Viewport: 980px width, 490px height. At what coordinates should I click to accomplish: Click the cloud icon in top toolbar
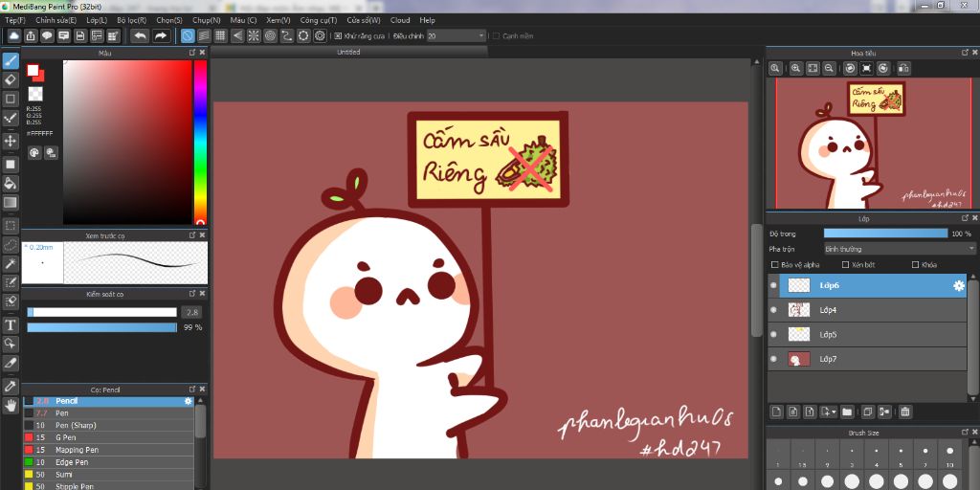[13, 35]
